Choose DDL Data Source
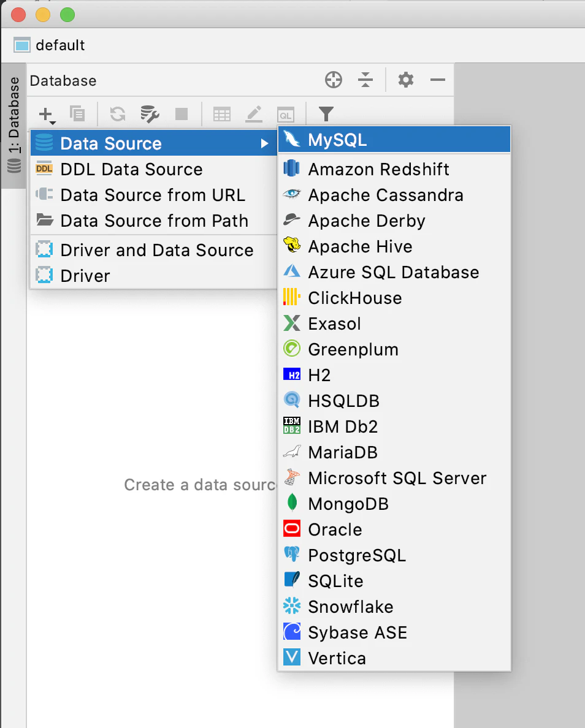The width and height of the screenshot is (585, 728). click(x=154, y=169)
